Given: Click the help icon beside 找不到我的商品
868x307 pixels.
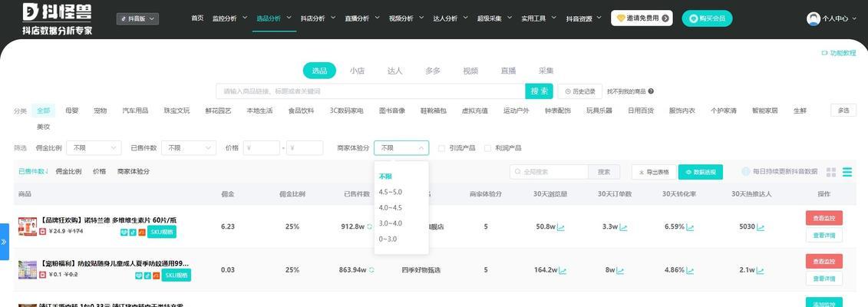Looking at the screenshot, I should coord(651,91).
